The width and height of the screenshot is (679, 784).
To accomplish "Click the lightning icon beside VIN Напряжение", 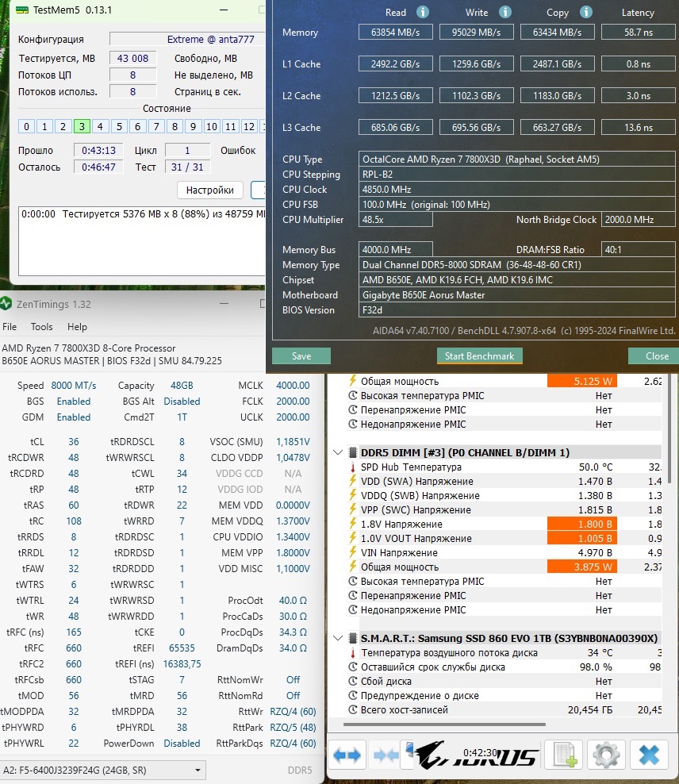I will click(x=353, y=552).
